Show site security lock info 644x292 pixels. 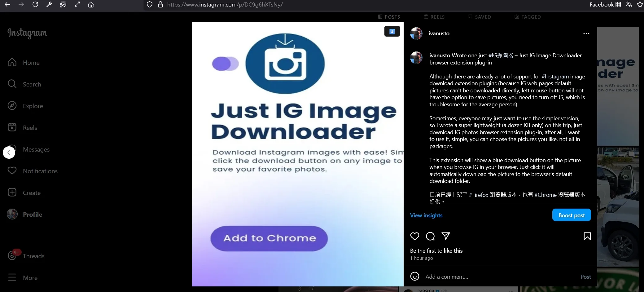(160, 5)
